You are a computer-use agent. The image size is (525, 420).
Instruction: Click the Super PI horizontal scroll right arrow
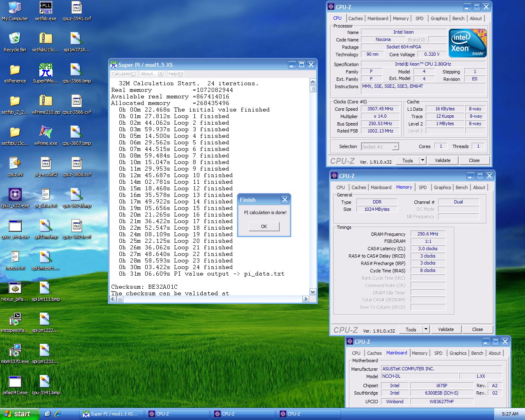pos(306,299)
